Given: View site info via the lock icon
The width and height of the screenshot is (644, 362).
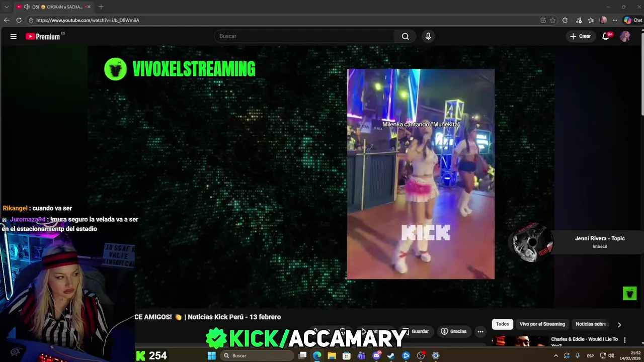Looking at the screenshot, I should tap(31, 20).
